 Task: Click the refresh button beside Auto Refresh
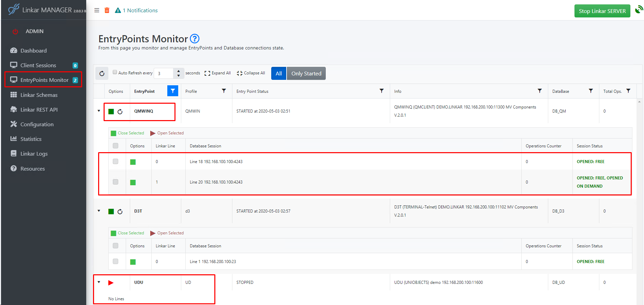coord(102,73)
